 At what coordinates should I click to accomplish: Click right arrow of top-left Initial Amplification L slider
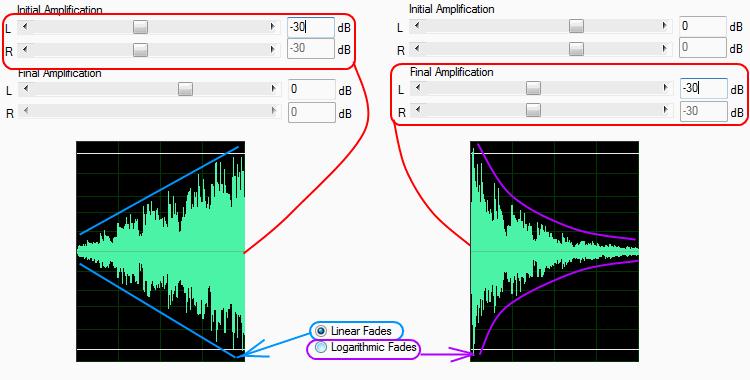coord(273,27)
